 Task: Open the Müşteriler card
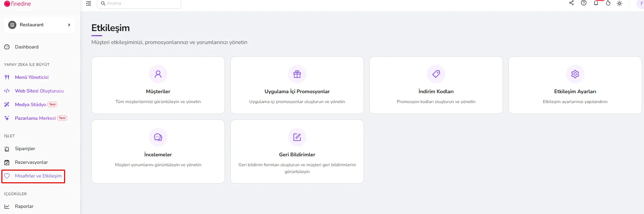158,85
